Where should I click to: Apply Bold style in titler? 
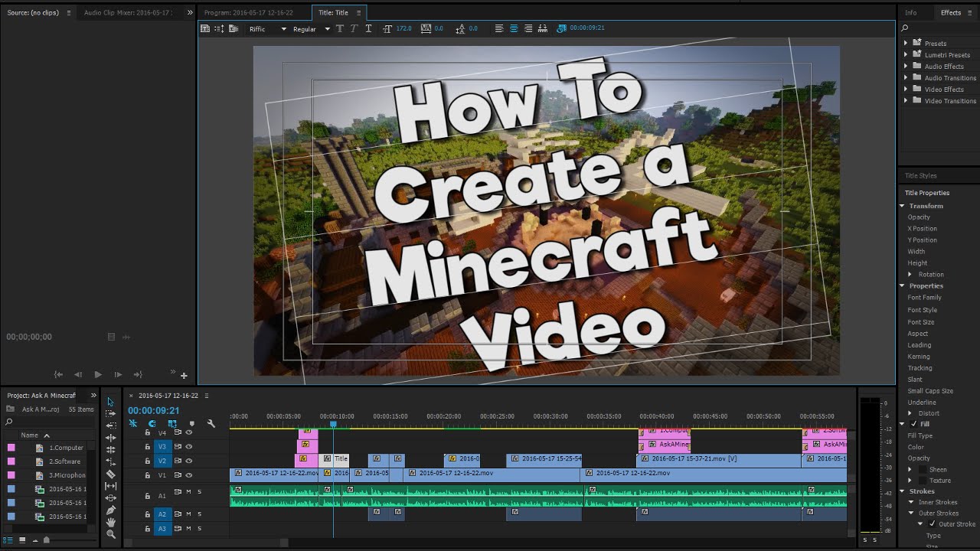click(340, 28)
